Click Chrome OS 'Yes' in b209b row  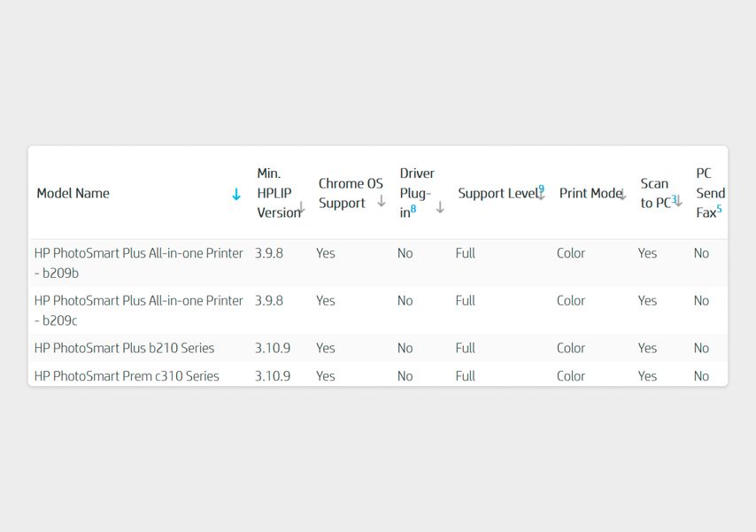(326, 253)
